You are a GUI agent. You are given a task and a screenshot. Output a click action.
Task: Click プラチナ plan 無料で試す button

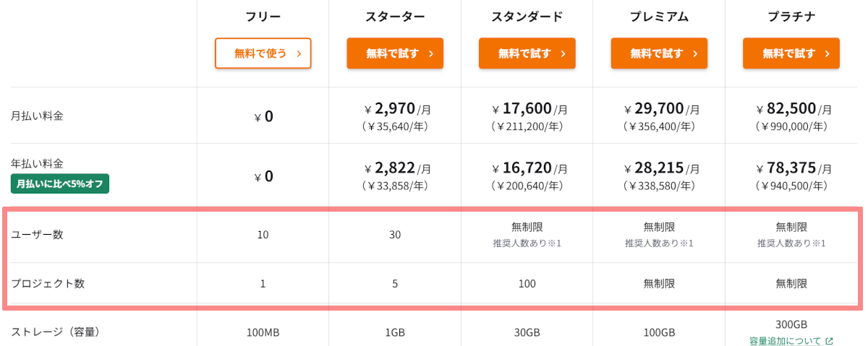click(791, 53)
